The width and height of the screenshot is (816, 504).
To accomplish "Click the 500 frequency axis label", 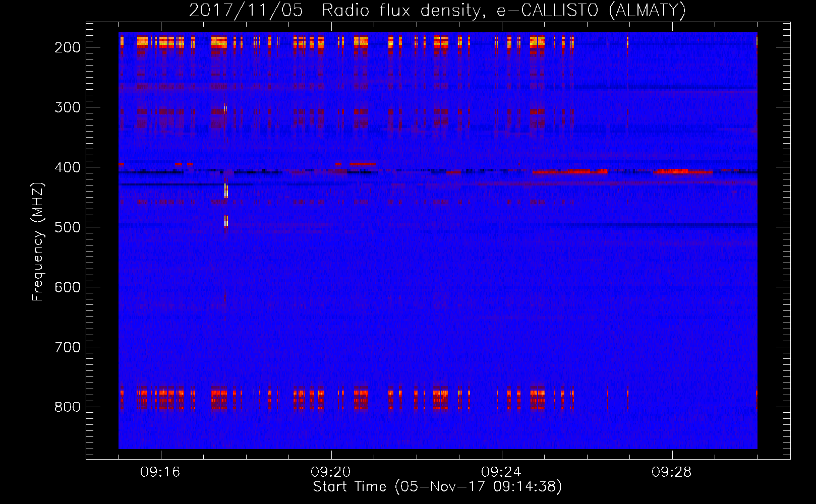I will (x=68, y=227).
